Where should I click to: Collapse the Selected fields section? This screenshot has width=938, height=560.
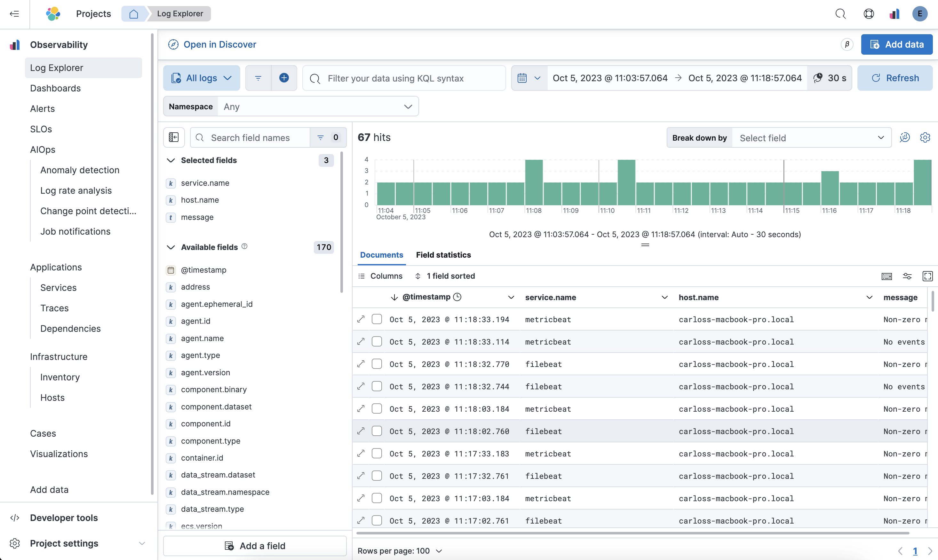coord(171,160)
